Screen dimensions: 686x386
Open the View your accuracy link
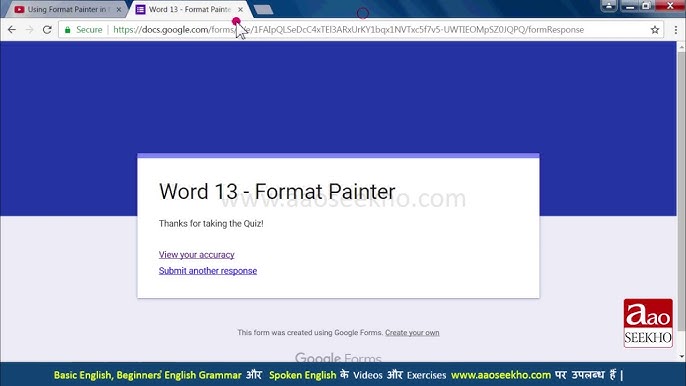(196, 255)
